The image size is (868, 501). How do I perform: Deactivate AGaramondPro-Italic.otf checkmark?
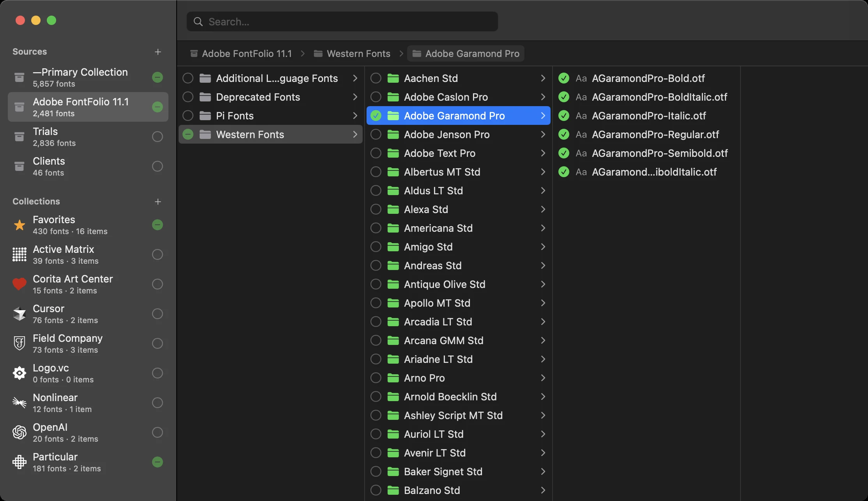[x=564, y=116]
